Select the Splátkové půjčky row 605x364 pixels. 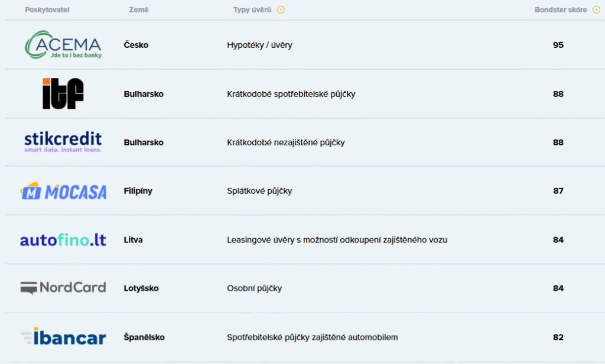click(x=305, y=191)
